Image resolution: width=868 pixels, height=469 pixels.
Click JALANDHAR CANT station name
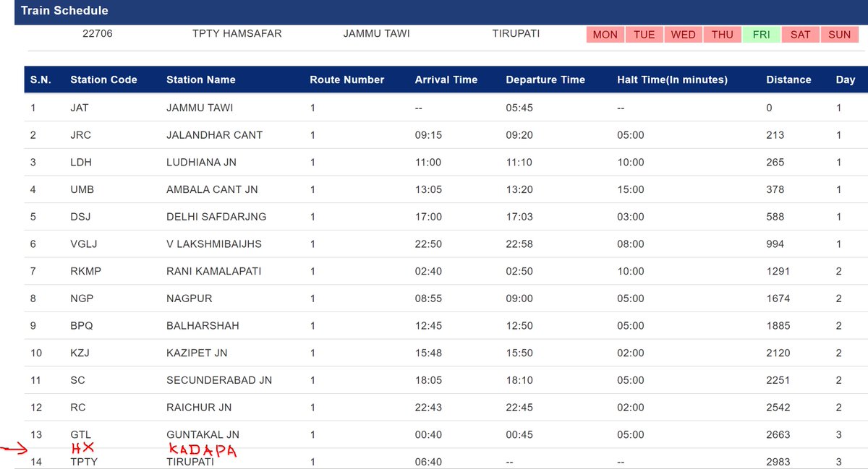click(214, 135)
